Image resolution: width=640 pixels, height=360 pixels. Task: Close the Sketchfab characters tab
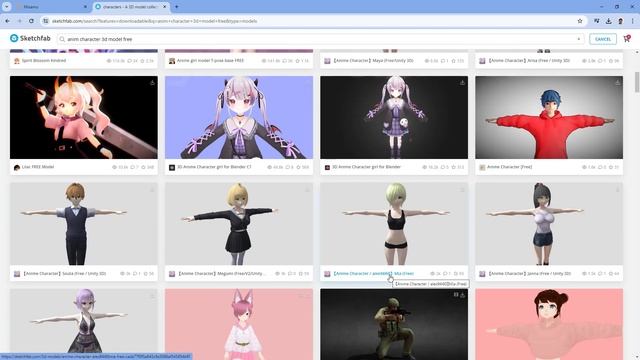coord(164,7)
